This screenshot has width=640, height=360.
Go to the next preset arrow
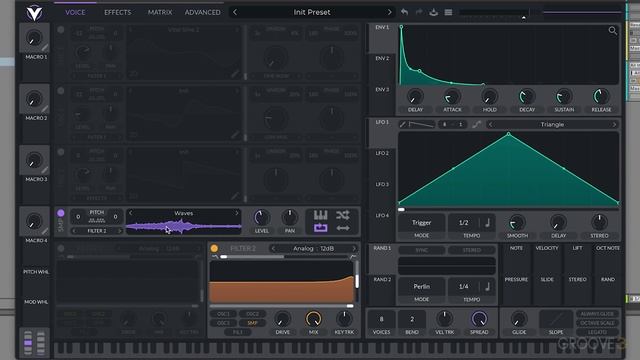(389, 12)
